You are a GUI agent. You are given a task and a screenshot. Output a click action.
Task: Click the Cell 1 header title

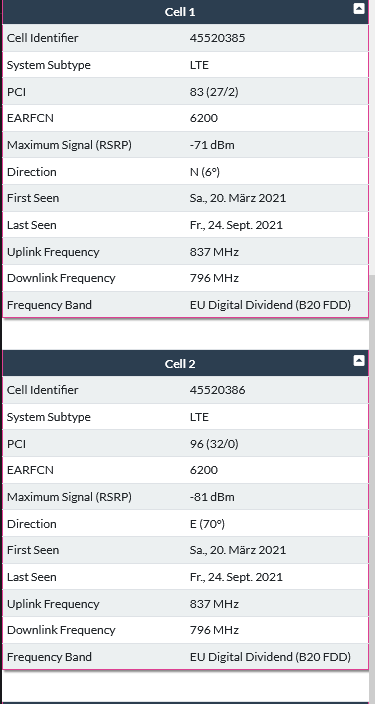pyautogui.click(x=180, y=12)
